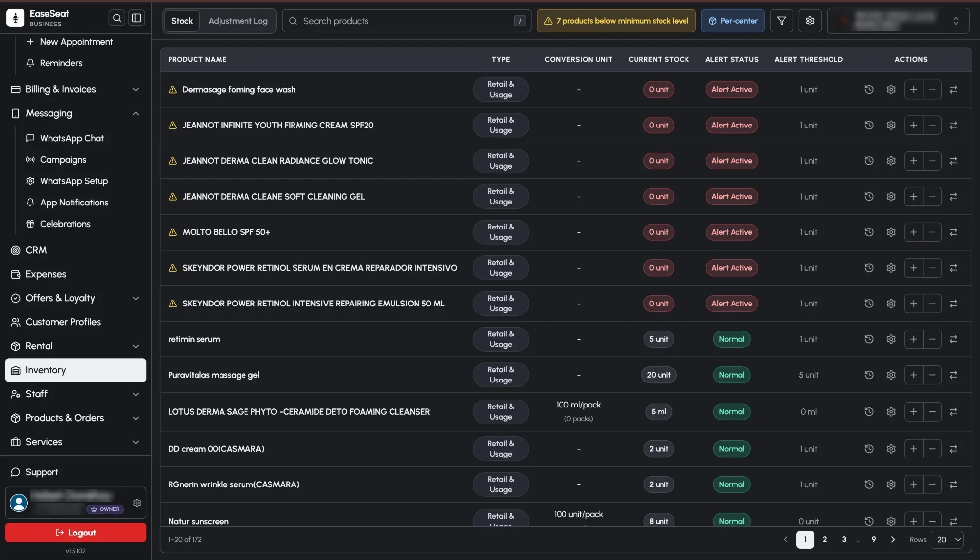This screenshot has height=560, width=980.
Task: Transfer stock for SKEYNDOR POWER RETINOL SERUM EN CREMA
Action: coord(953,268)
